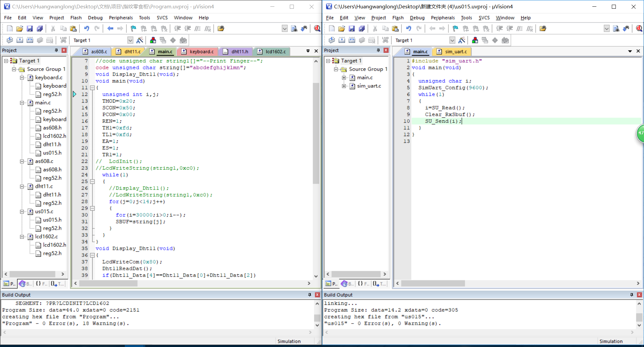Screen dimensions: 644x347
Task: Pin the right Project panel
Action: (x=378, y=50)
